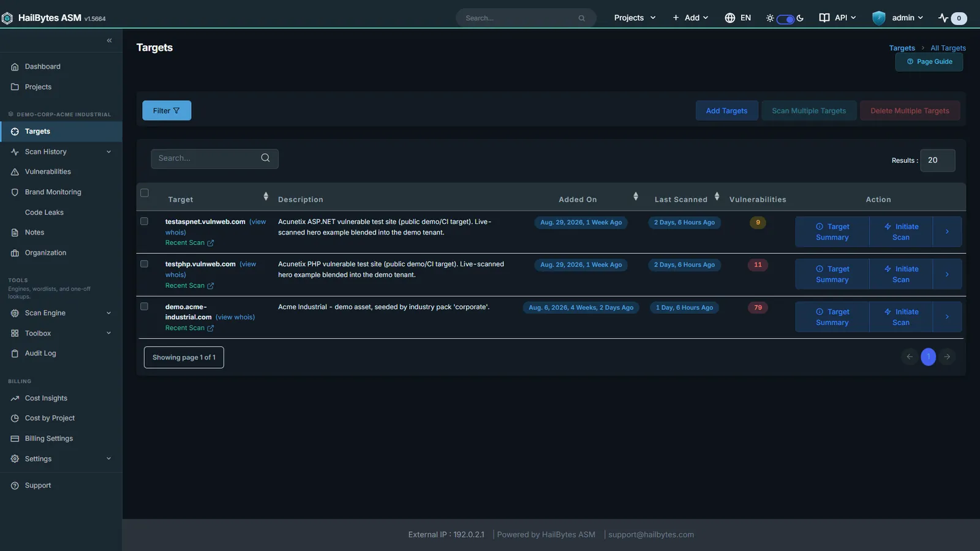Viewport: 980px width, 551px height.
Task: Initiate Scan for testaspnet.vulnweb.com
Action: (901, 232)
